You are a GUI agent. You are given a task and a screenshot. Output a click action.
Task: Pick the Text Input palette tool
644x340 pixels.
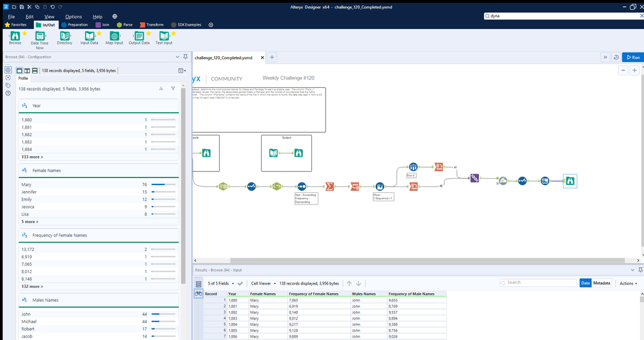tap(164, 36)
